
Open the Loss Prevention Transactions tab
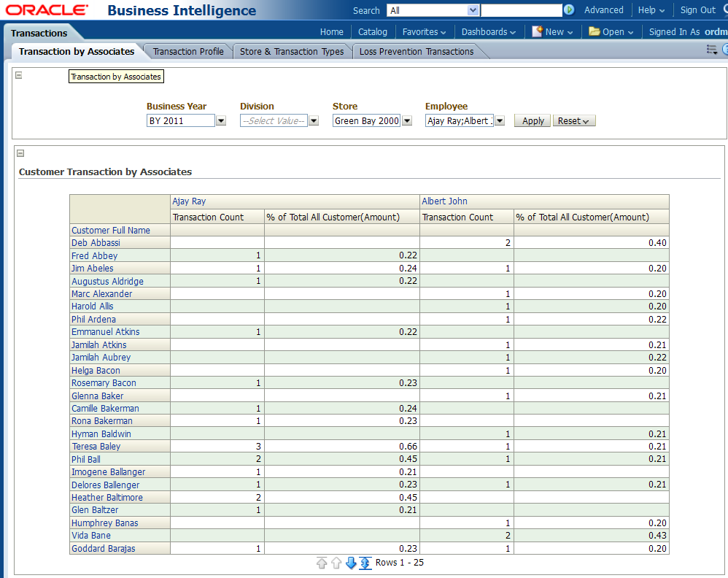coord(417,52)
